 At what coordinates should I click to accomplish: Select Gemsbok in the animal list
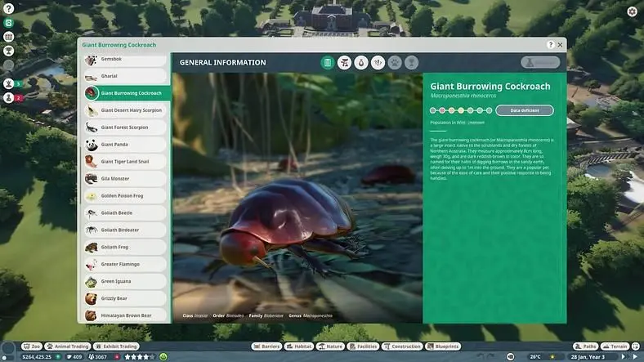[x=126, y=60]
